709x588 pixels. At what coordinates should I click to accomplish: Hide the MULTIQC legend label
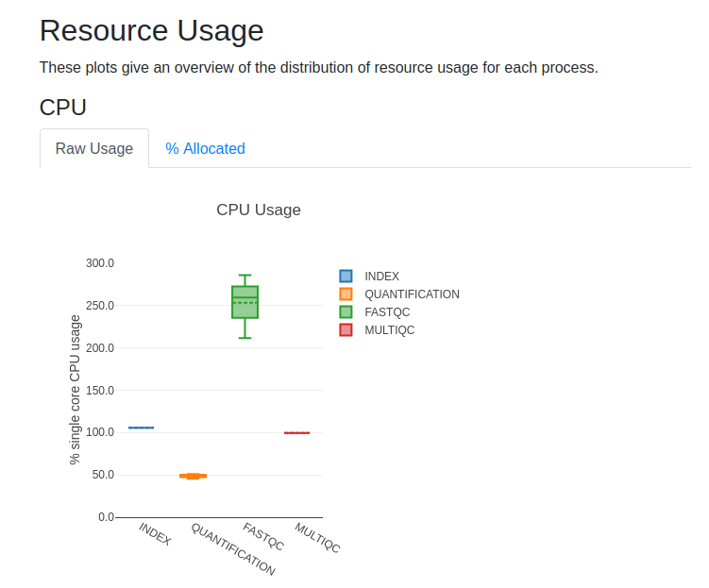coord(390,330)
